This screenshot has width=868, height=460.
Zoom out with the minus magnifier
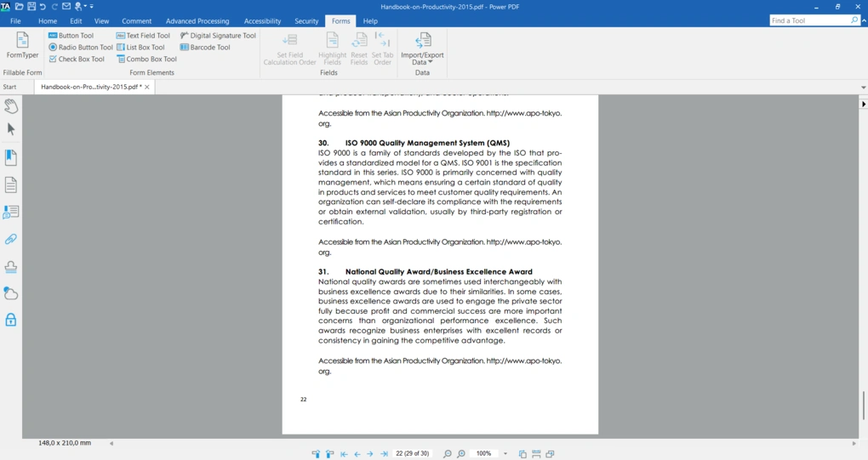coord(448,454)
